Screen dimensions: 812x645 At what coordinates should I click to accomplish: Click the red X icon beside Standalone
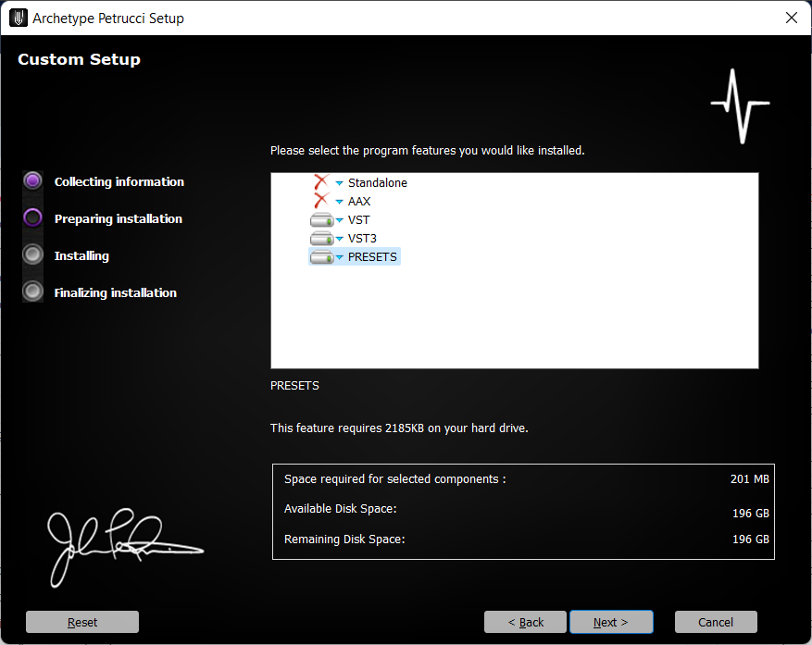click(x=321, y=182)
